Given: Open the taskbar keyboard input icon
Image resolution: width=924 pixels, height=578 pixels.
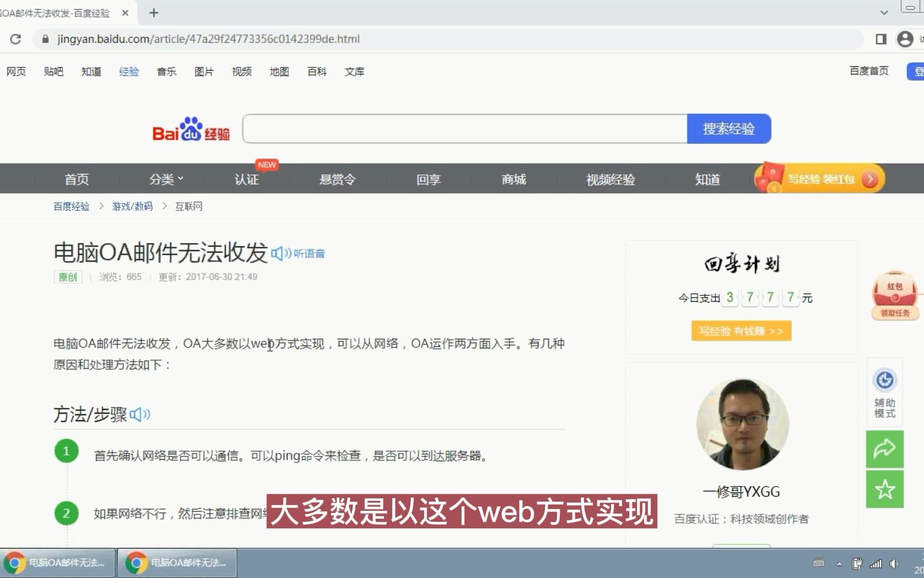Looking at the screenshot, I should tap(819, 563).
